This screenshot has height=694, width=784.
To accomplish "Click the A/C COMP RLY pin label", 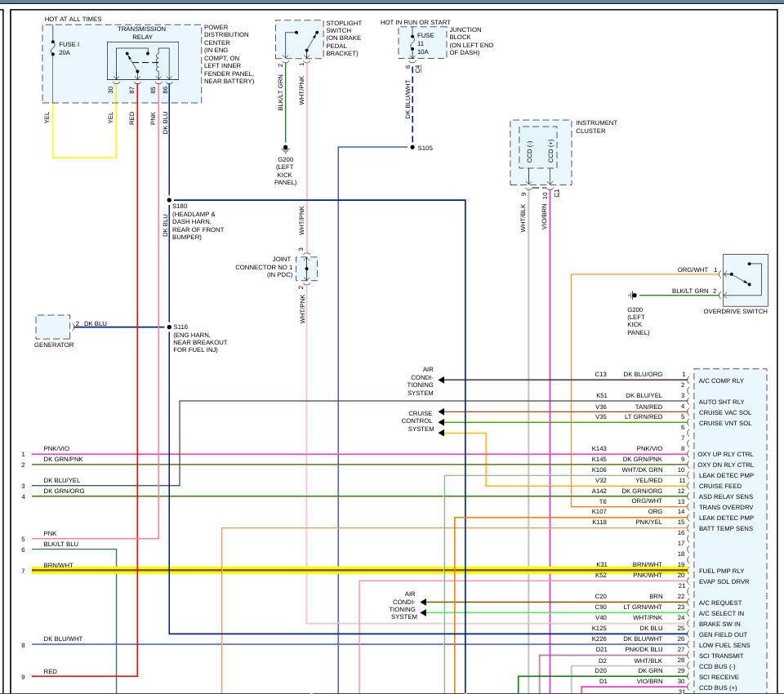I will [x=721, y=380].
